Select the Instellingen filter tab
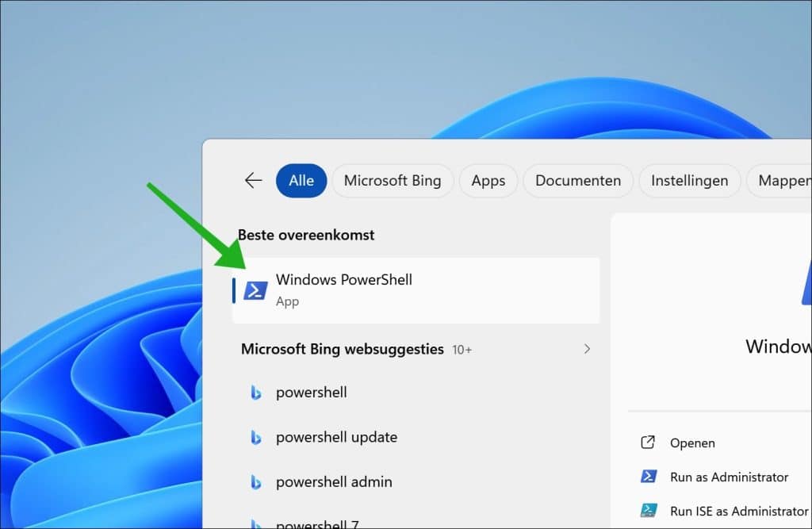The width and height of the screenshot is (812, 529). 689,180
